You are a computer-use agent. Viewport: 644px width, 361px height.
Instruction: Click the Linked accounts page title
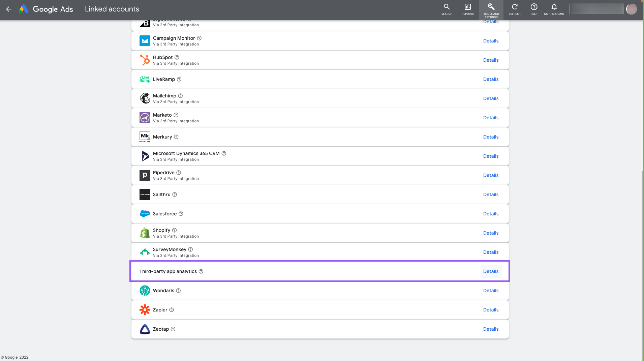coord(112,9)
